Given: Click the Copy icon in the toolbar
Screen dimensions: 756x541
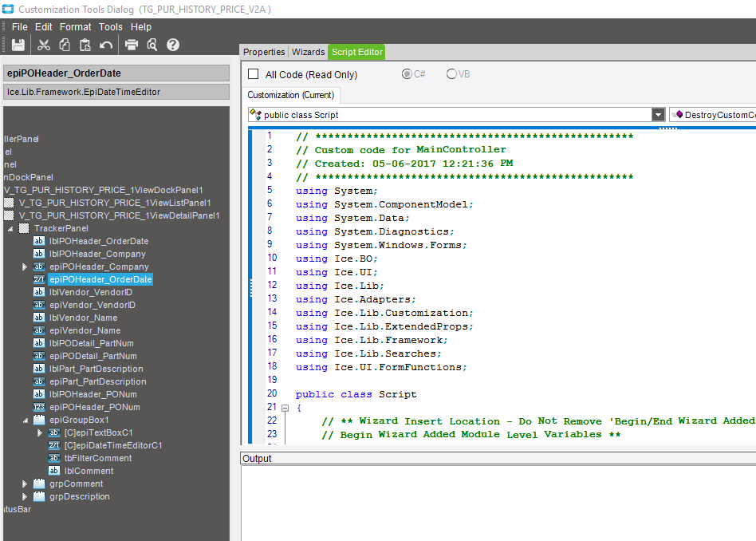Looking at the screenshot, I should [65, 45].
